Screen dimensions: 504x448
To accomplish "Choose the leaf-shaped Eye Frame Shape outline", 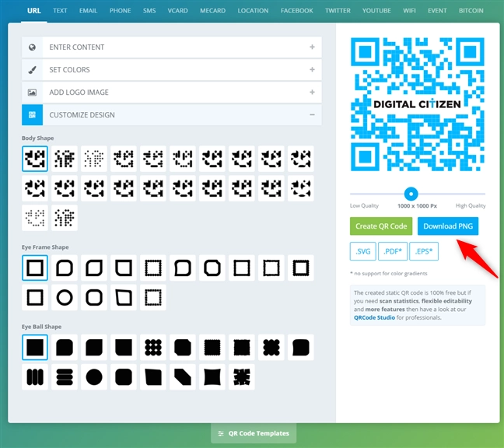I will click(94, 268).
